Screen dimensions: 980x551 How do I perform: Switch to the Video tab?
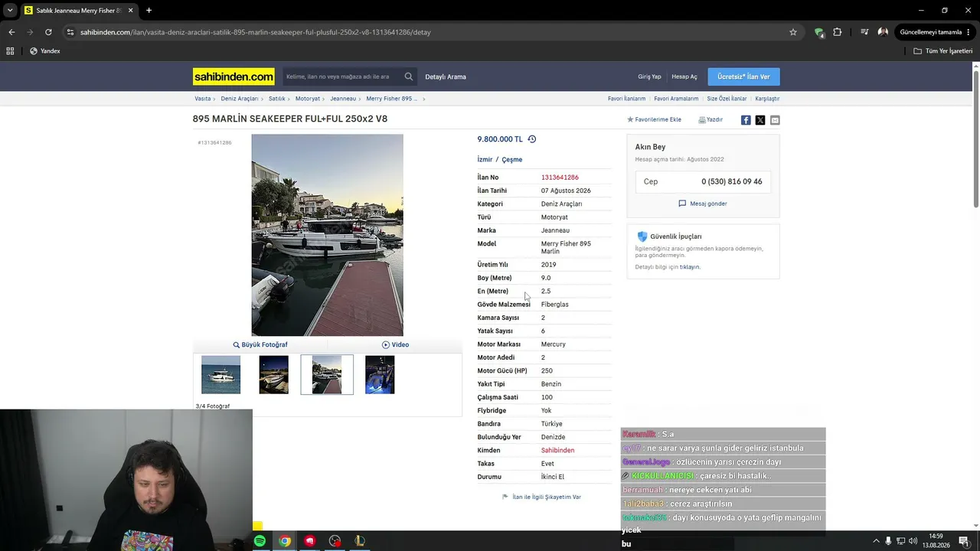[395, 345]
